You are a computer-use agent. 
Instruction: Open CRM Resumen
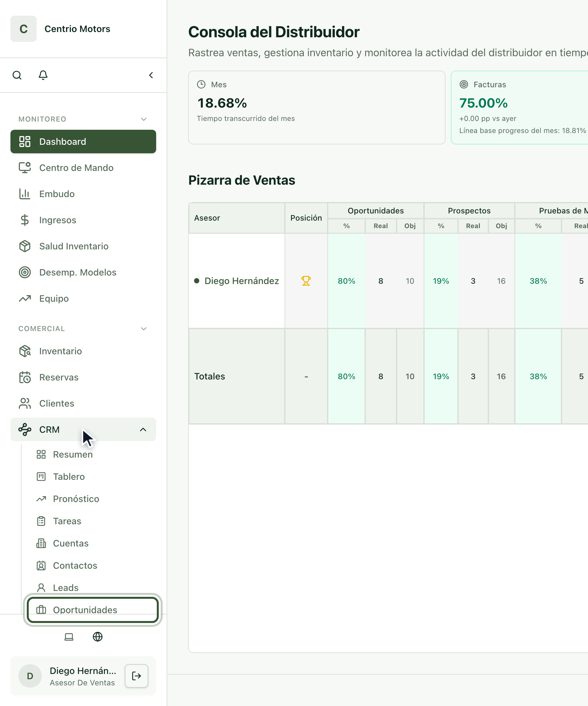92,455
